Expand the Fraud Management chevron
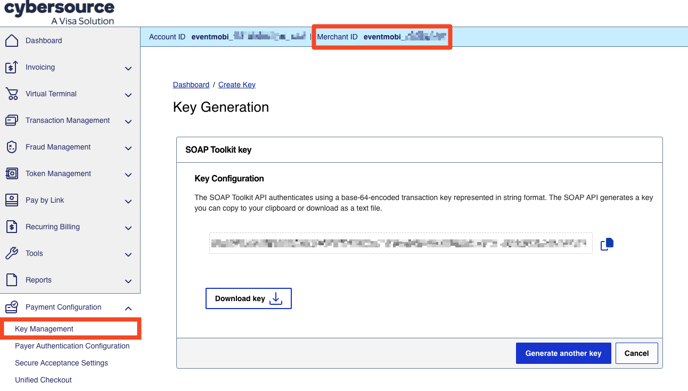This screenshot has width=688, height=391. coord(128,148)
